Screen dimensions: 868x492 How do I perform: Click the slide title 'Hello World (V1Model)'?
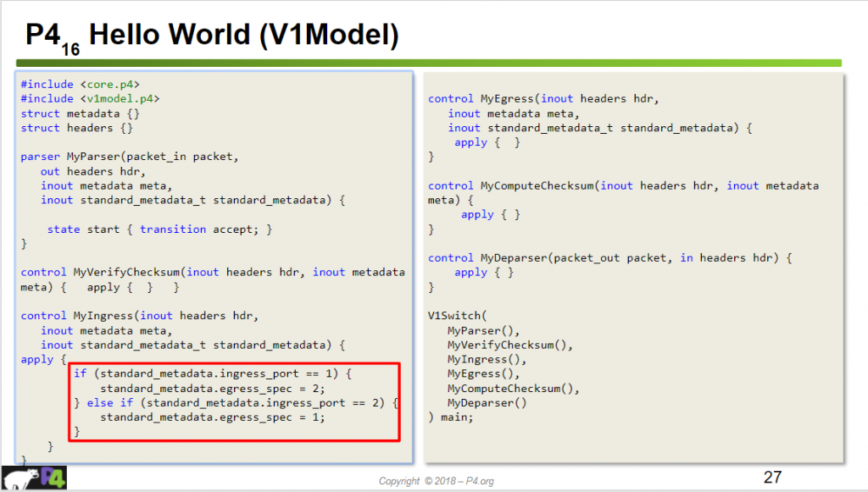243,34
